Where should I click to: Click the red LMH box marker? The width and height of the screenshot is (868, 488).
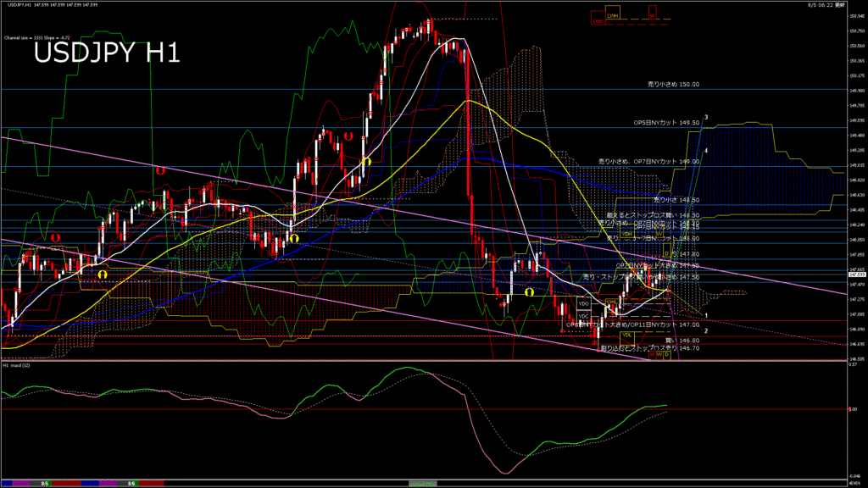coord(598,20)
